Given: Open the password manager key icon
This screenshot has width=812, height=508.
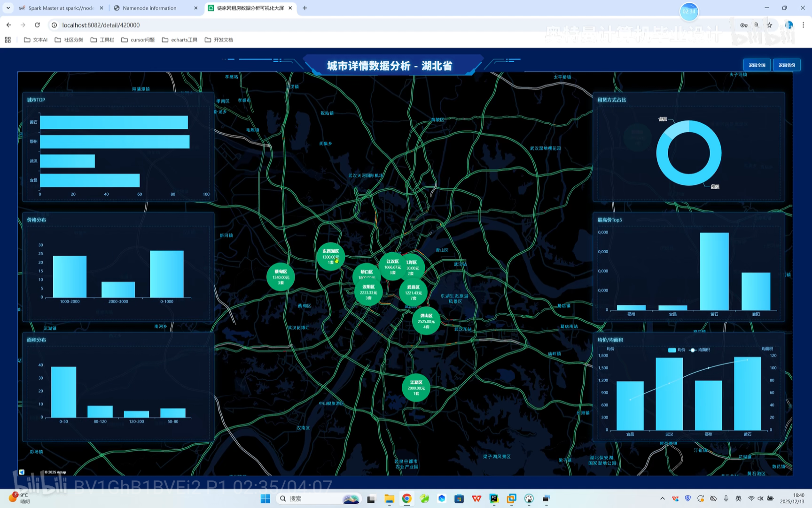Looking at the screenshot, I should (743, 25).
